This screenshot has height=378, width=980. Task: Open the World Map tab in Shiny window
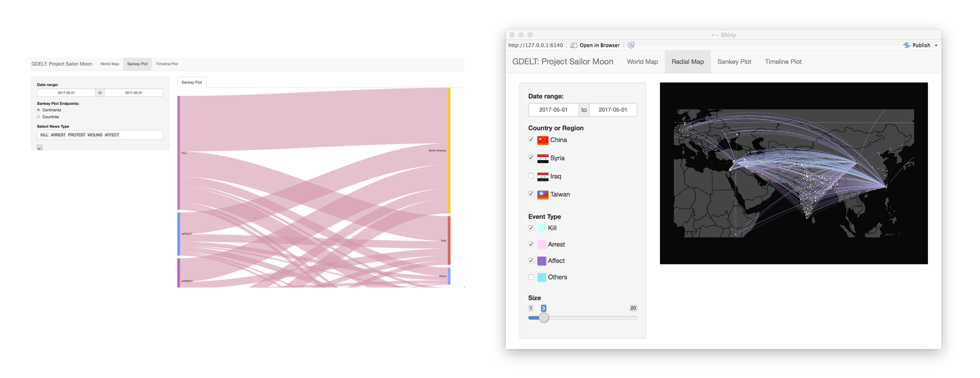[642, 62]
